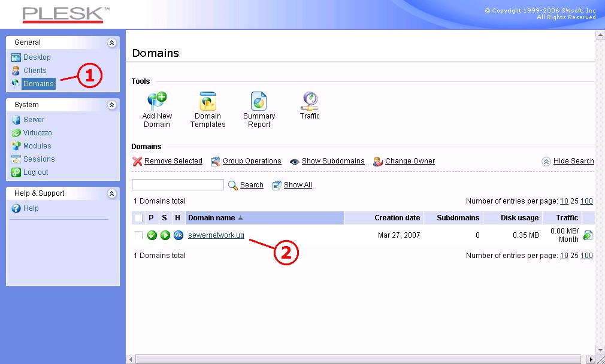Collapse the Help & Support section
This screenshot has height=364, width=605.
(111, 193)
